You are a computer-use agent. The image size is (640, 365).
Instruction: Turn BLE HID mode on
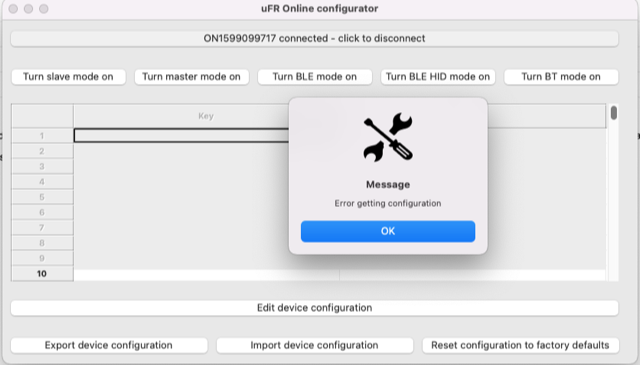click(438, 77)
